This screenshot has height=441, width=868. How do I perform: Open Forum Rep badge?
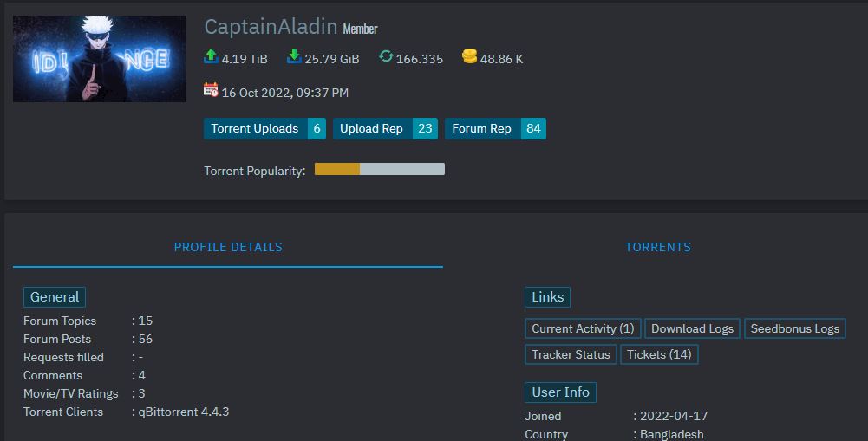pos(495,128)
